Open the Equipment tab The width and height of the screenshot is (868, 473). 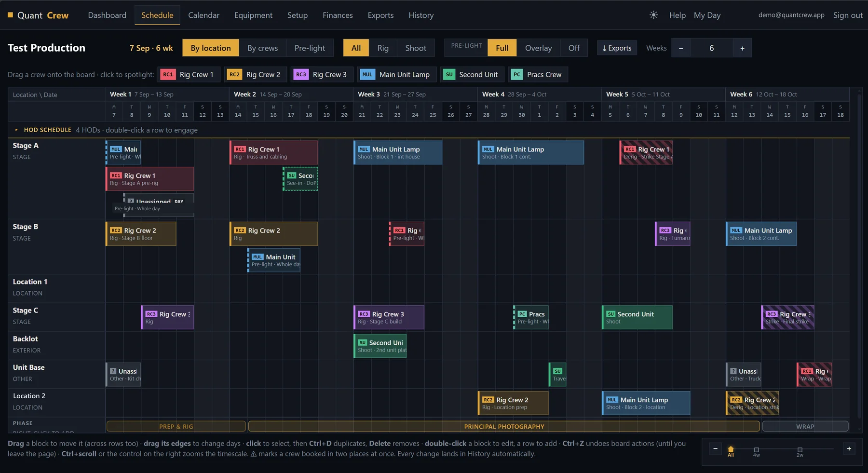click(253, 15)
